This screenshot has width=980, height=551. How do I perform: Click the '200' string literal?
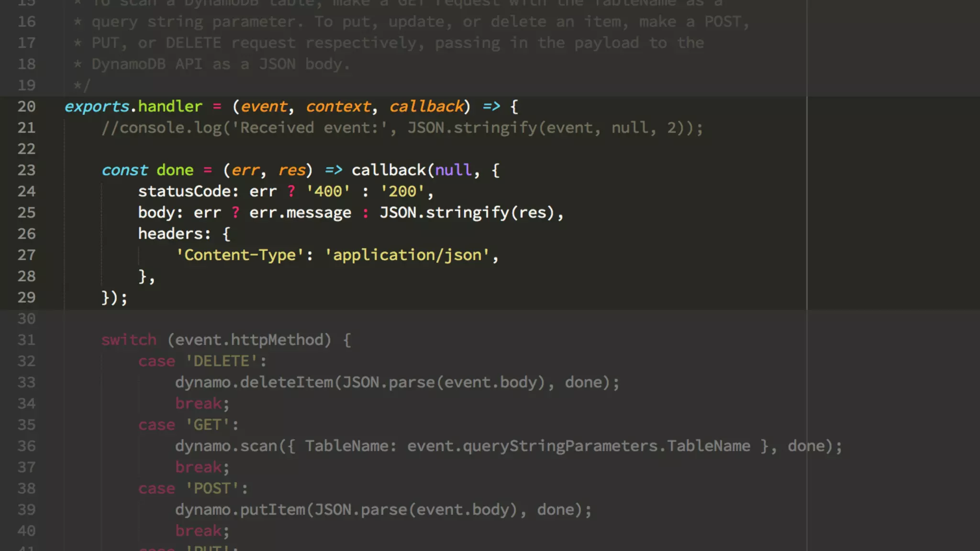click(402, 191)
